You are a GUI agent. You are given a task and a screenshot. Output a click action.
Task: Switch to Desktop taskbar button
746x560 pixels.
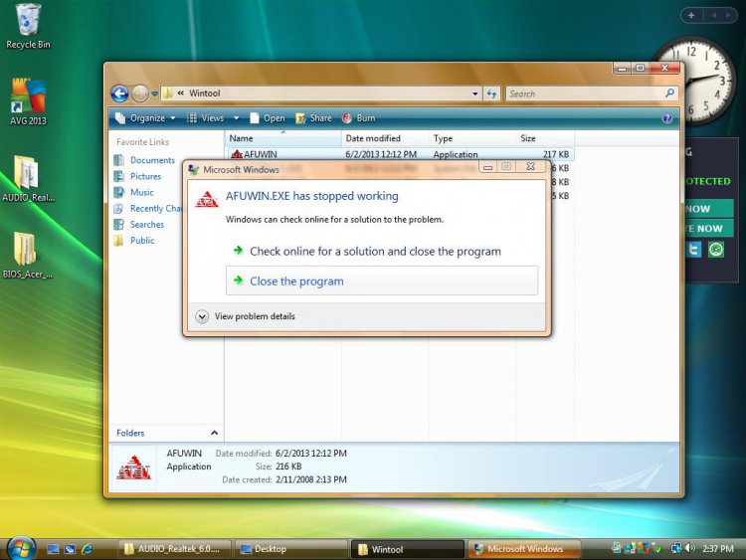(289, 549)
